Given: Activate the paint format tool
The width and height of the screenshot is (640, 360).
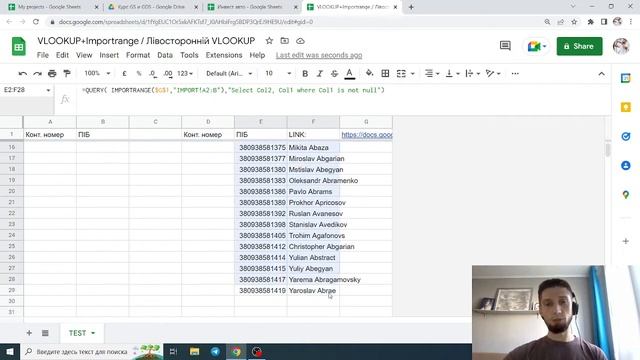Looking at the screenshot, I should [67, 73].
